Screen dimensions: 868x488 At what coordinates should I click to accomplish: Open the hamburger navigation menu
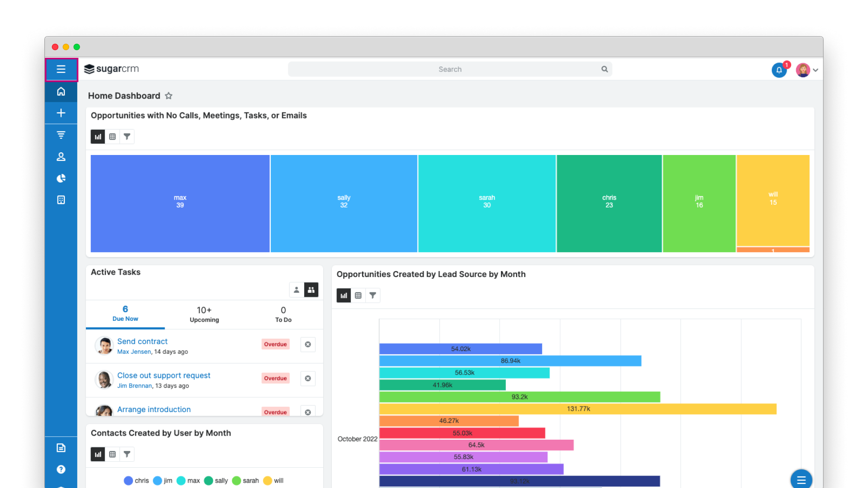point(61,69)
